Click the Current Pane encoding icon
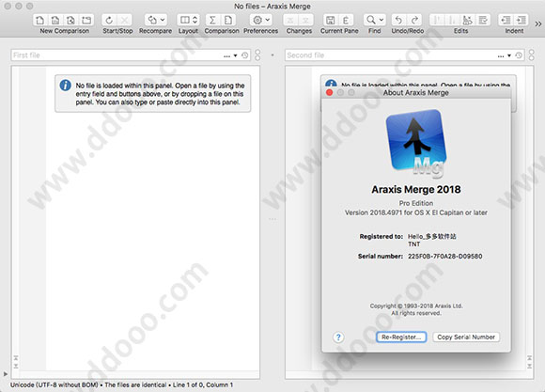 [x=346, y=20]
